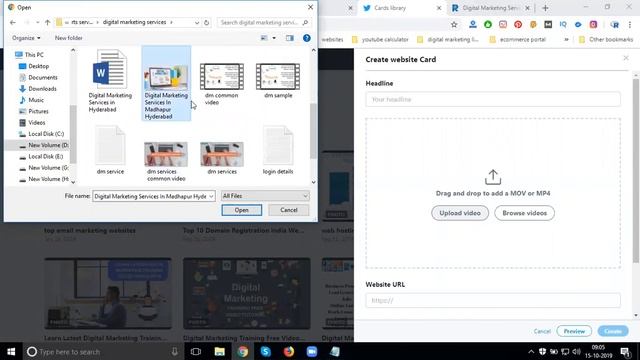
Task: Refresh the folder listing in dialog
Action: click(207, 22)
